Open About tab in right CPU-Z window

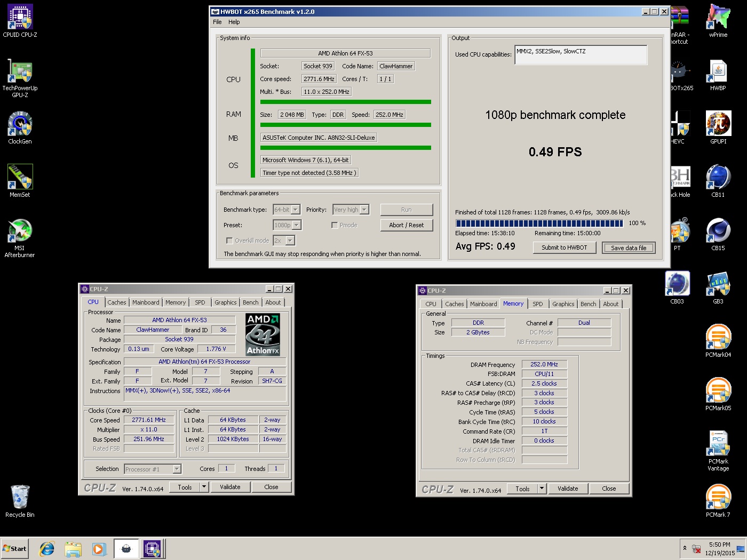[610, 304]
